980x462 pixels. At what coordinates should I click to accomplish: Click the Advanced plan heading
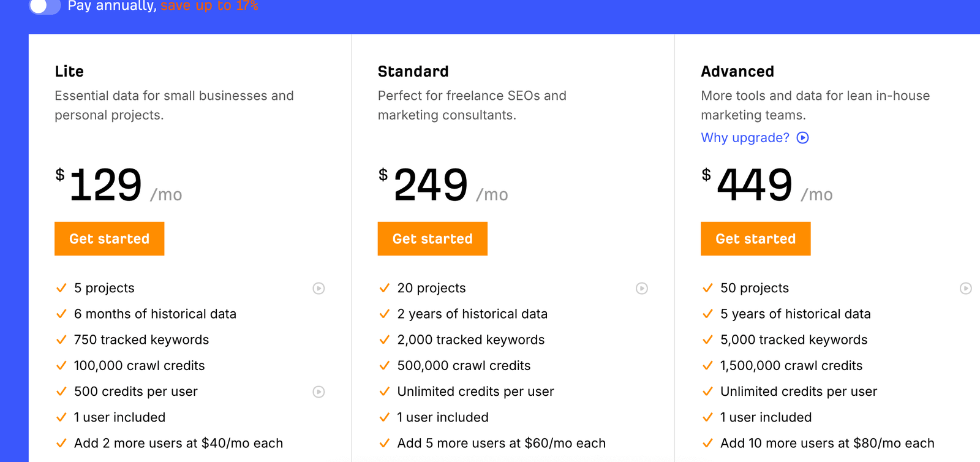coord(737,72)
